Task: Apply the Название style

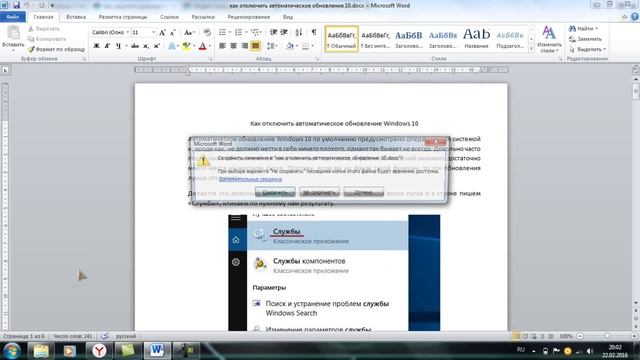Action: tap(476, 38)
